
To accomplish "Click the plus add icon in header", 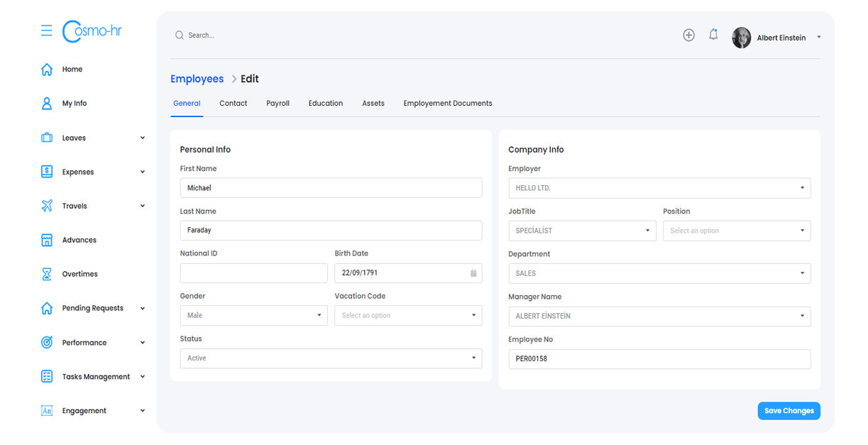I will click(x=688, y=35).
